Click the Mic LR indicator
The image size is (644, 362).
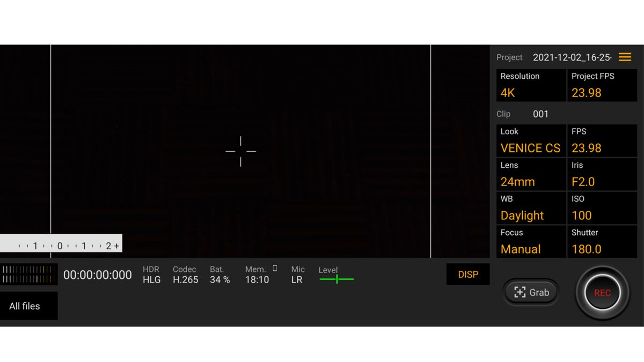pyautogui.click(x=298, y=275)
